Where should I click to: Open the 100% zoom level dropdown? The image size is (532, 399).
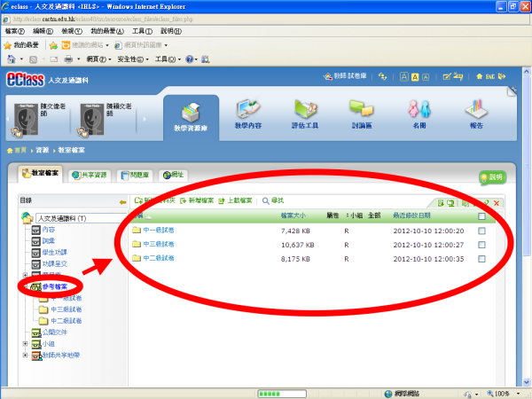click(x=518, y=394)
